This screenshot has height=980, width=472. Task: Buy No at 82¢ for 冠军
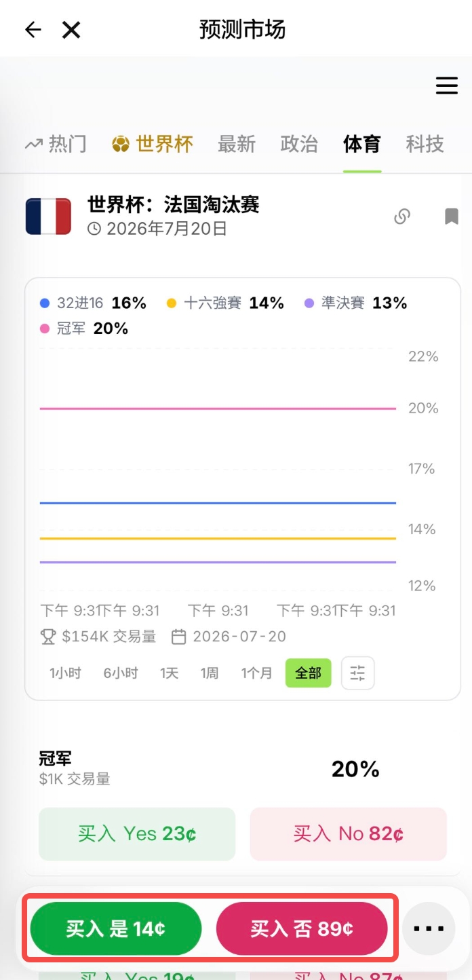click(349, 834)
